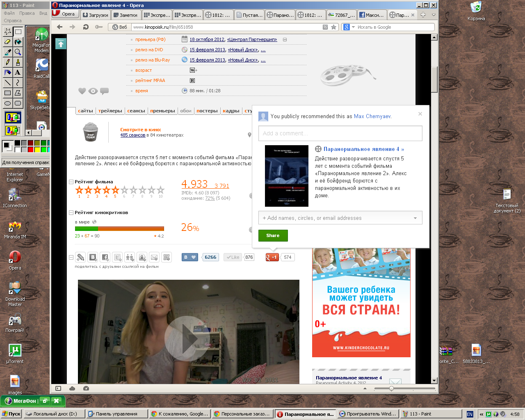Click the scroll-to-top arrow on the page
525x420 pixels.
coord(61,43)
